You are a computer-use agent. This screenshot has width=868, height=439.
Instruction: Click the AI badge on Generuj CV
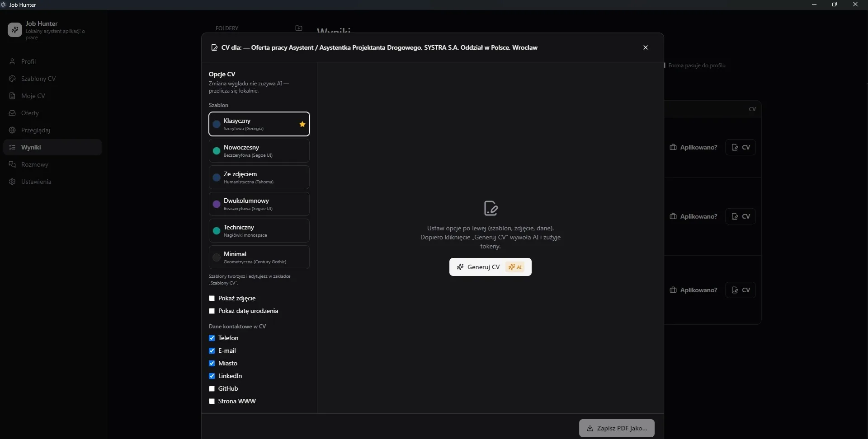click(x=515, y=267)
